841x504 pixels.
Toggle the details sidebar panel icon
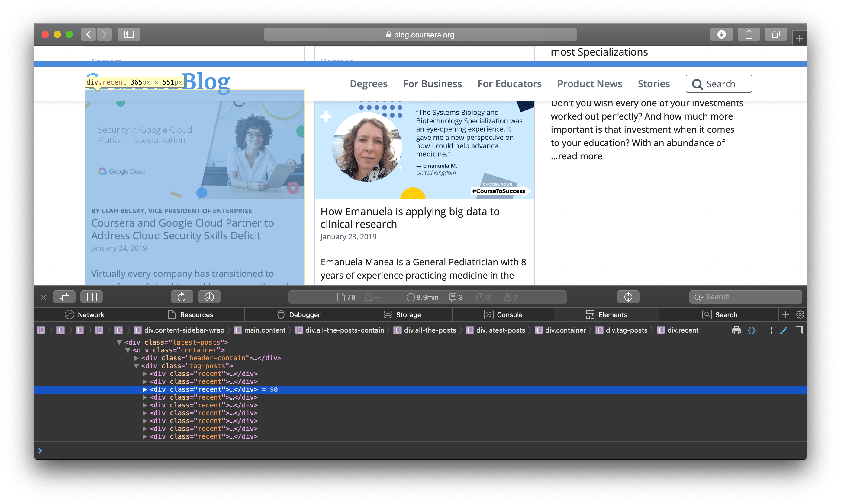coord(799,330)
